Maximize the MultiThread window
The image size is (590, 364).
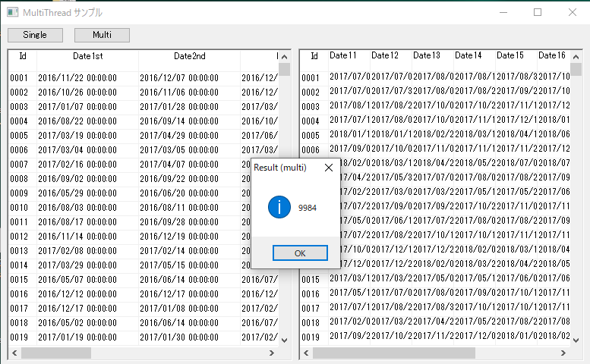point(538,12)
